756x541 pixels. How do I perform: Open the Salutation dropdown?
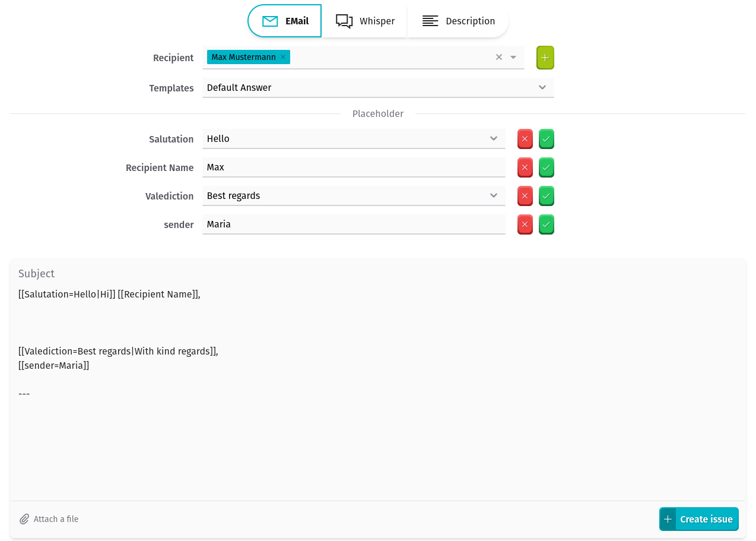click(x=354, y=139)
